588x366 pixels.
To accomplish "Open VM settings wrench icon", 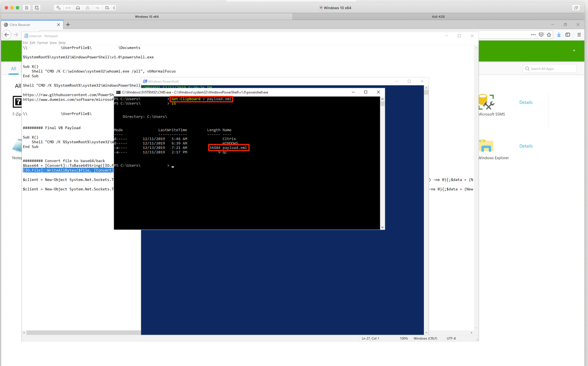I will 58,8.
